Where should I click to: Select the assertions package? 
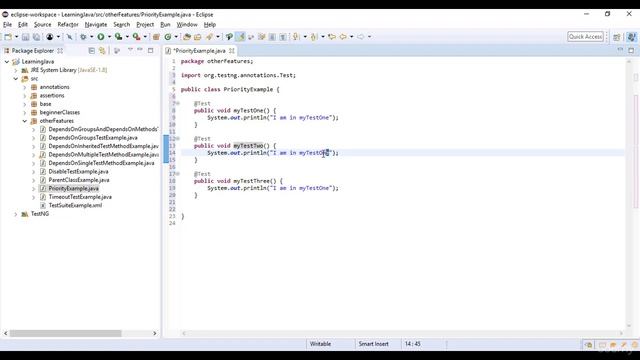tap(52, 96)
